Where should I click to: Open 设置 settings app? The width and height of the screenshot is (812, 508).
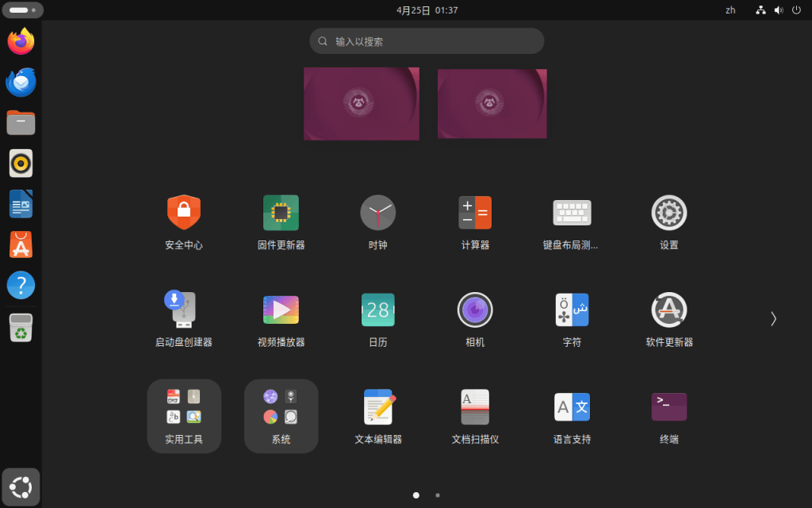click(x=669, y=222)
